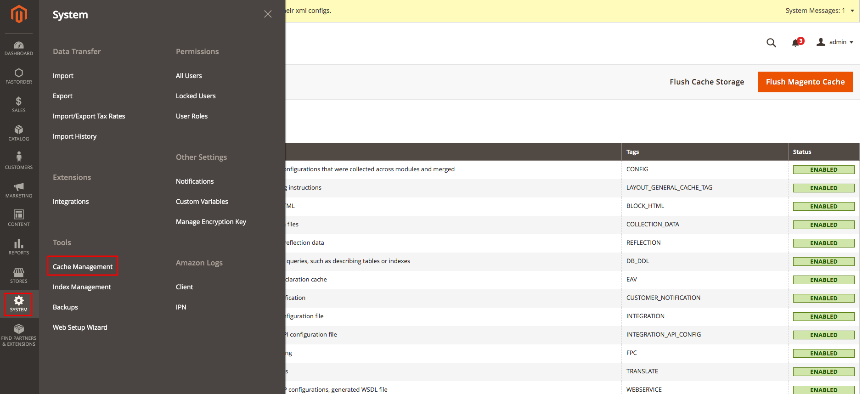Close the System menu panel

(x=268, y=14)
